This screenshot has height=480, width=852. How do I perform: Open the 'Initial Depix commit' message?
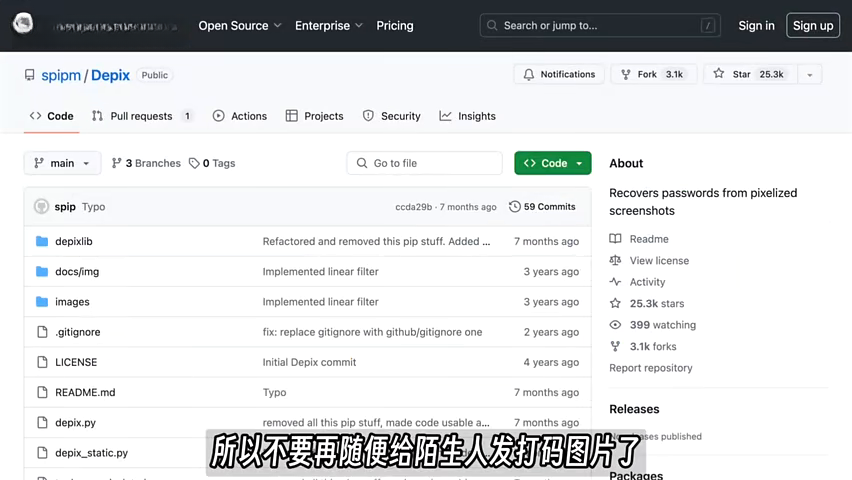pyautogui.click(x=309, y=362)
